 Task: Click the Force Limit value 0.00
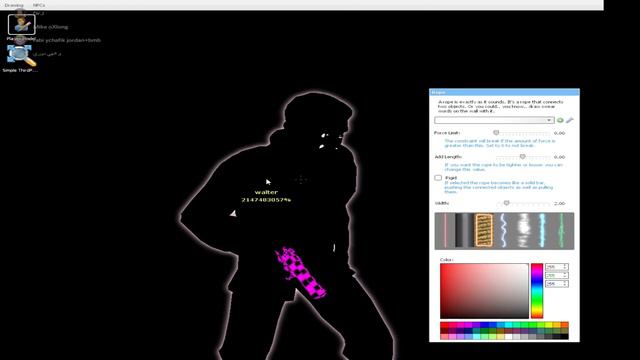pyautogui.click(x=560, y=133)
